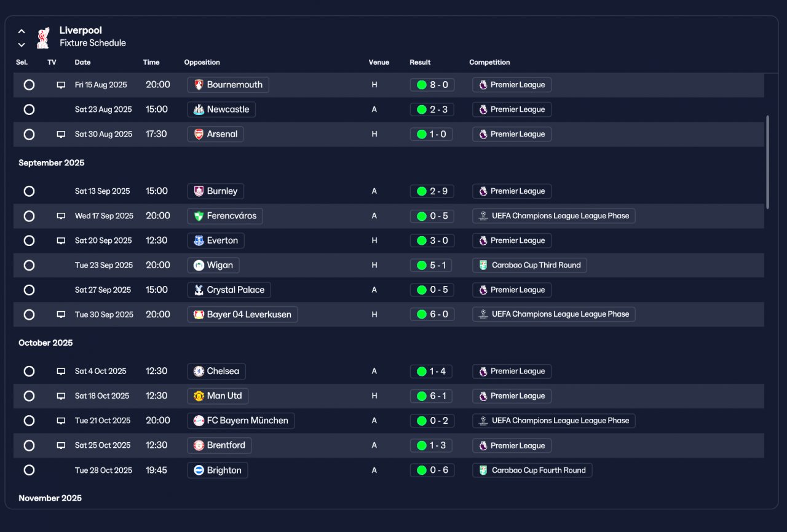Click the up chevron next to Liverpool
The width and height of the screenshot is (787, 532).
(22, 31)
